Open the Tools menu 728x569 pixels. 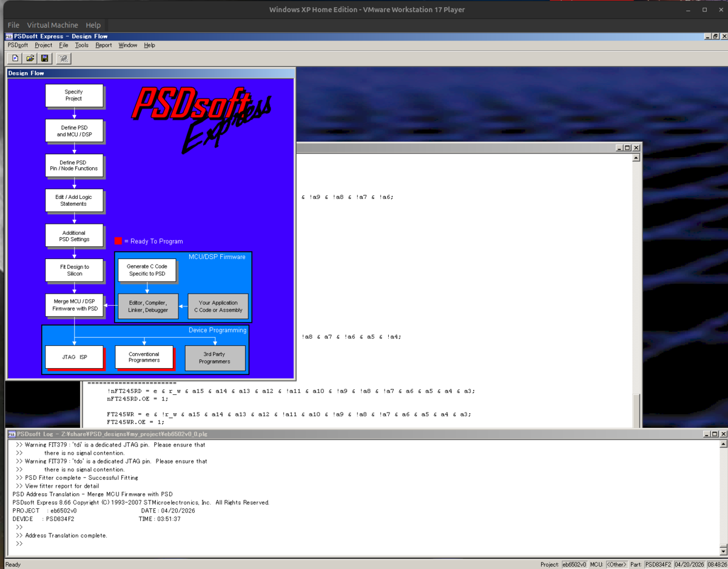[x=81, y=45]
